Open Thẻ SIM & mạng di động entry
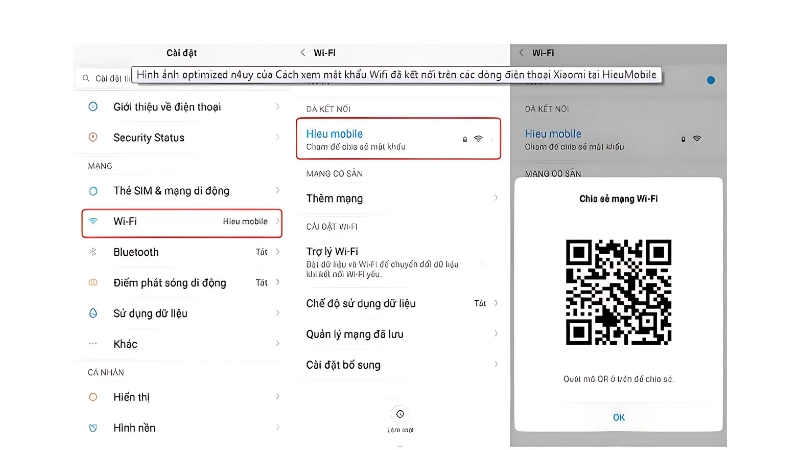 click(x=182, y=191)
